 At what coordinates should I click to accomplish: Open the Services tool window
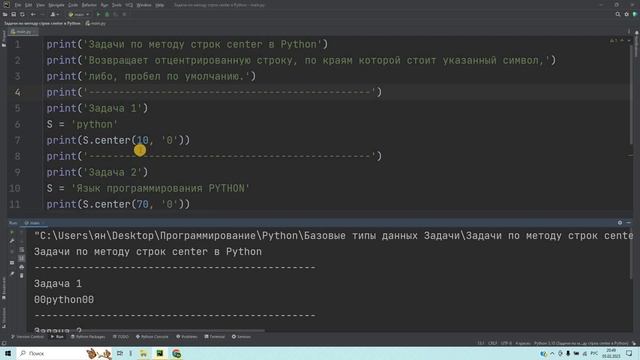coord(241,337)
